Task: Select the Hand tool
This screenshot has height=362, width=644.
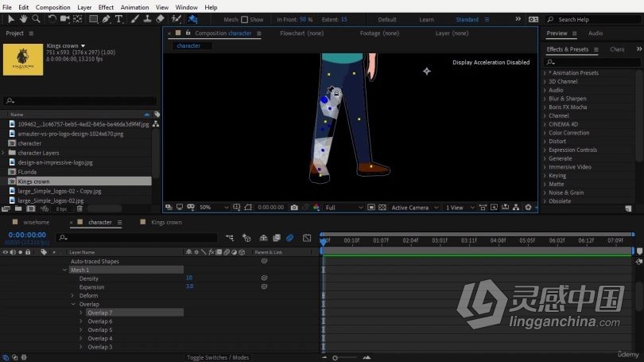Action: pos(23,19)
